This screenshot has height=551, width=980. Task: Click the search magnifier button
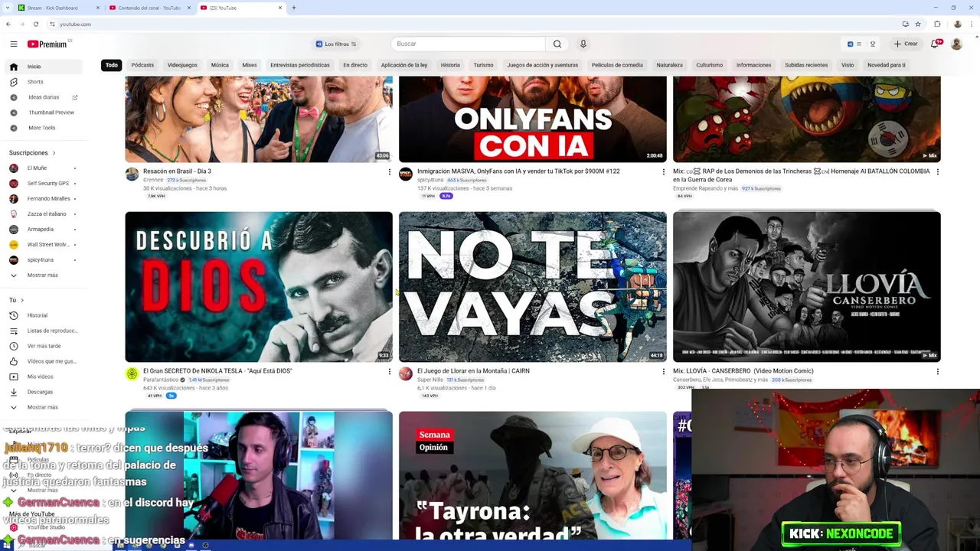coord(557,44)
